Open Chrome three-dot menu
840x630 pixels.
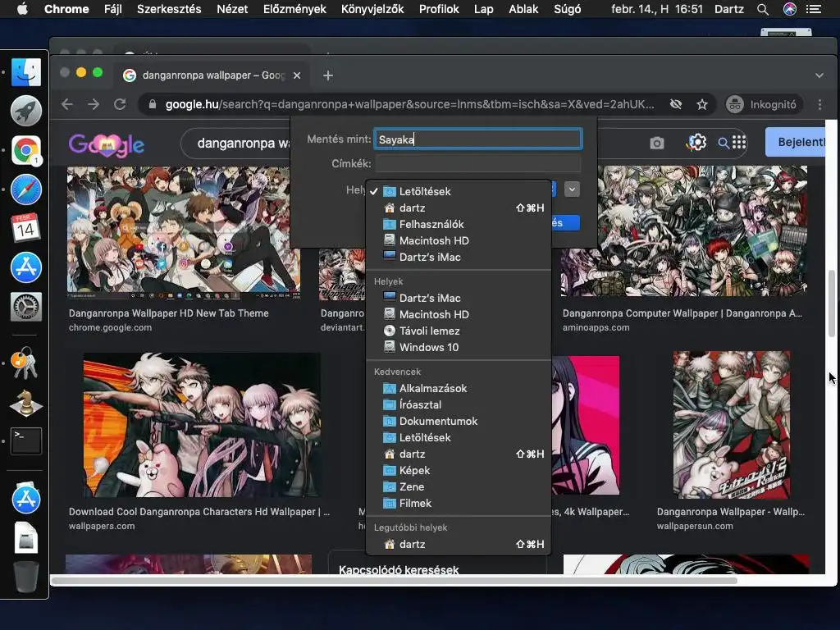click(819, 104)
